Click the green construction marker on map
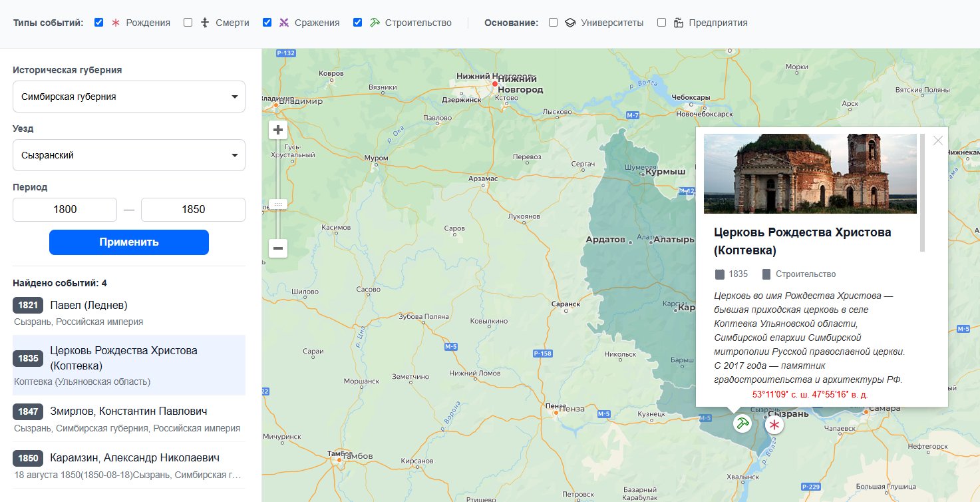The width and height of the screenshot is (980, 502). [x=742, y=423]
